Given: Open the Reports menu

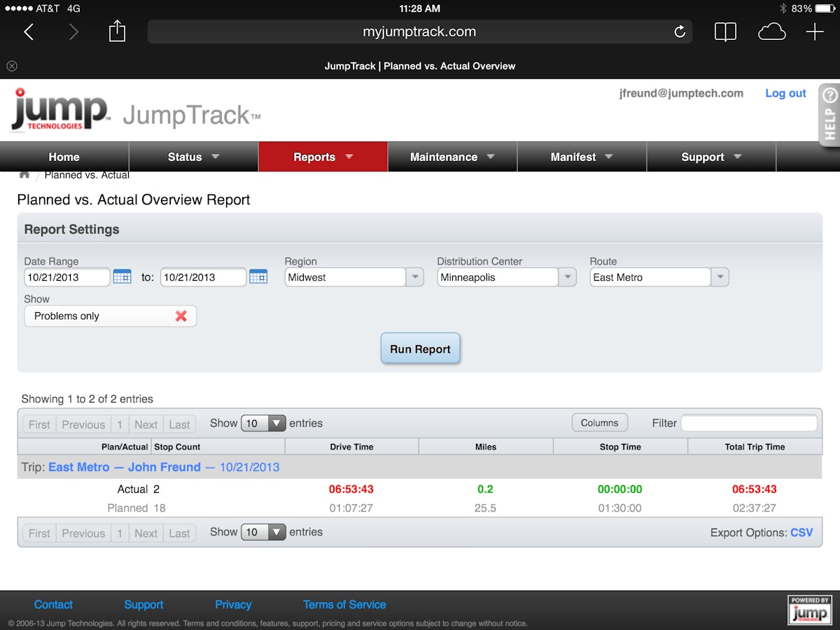Looking at the screenshot, I should (322, 156).
